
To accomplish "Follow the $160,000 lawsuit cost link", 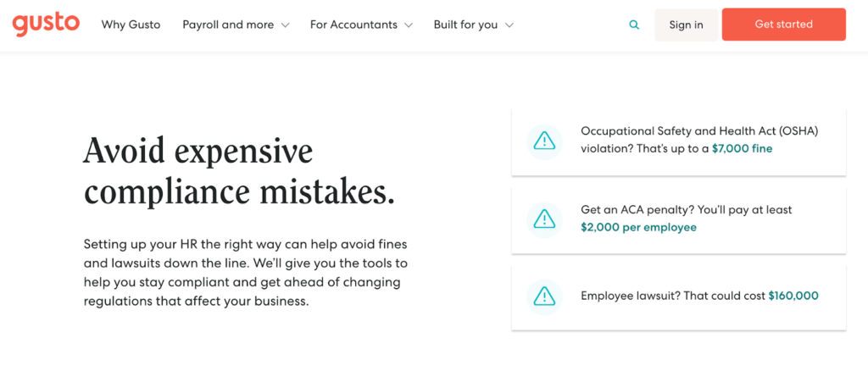I will point(793,296).
